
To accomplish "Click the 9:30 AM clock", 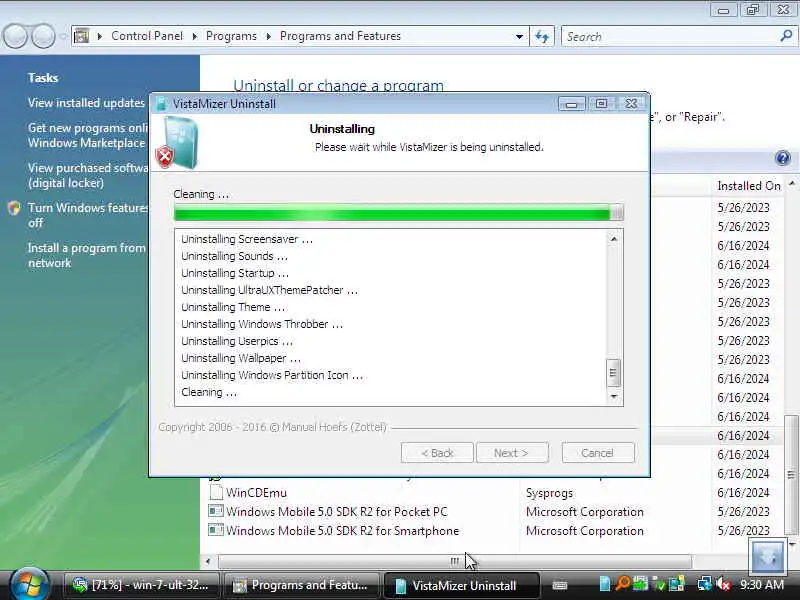I will [x=762, y=585].
